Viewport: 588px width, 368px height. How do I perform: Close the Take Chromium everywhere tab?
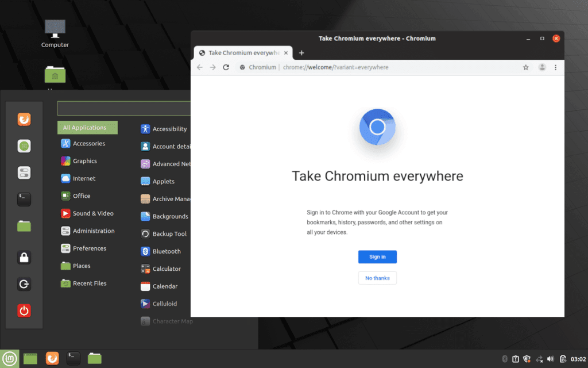(x=286, y=53)
